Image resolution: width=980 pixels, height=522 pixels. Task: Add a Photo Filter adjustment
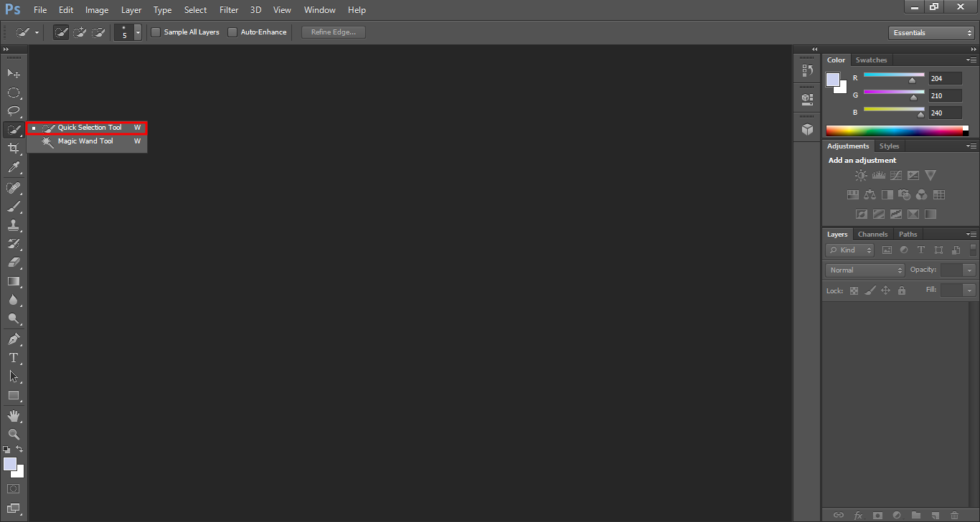pyautogui.click(x=904, y=194)
